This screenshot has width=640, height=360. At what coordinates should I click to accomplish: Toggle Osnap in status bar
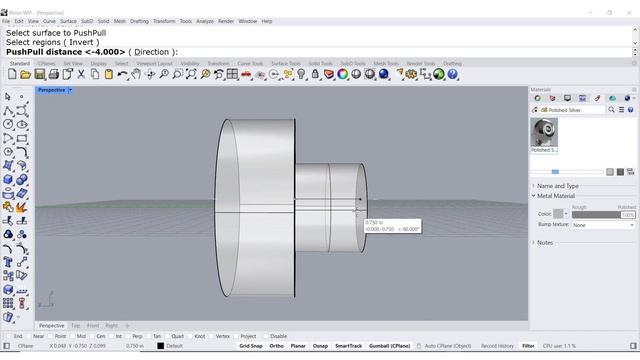tap(320, 346)
